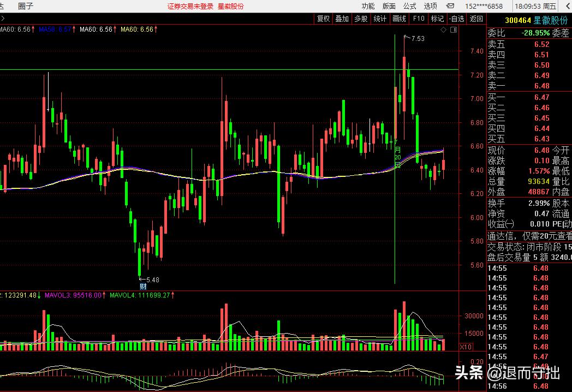Screen dimensions: 572x392
Task: Click the 盘后交易量 5 line
Action: click(x=529, y=257)
